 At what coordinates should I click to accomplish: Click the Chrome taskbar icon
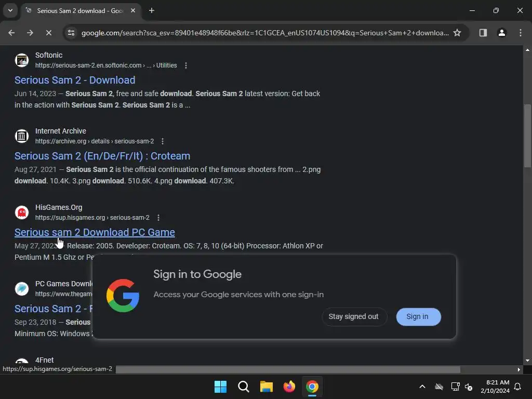[x=312, y=387]
